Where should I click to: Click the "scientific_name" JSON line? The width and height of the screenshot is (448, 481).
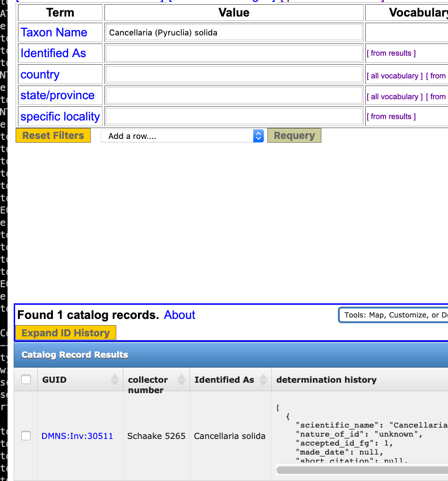coord(372,425)
